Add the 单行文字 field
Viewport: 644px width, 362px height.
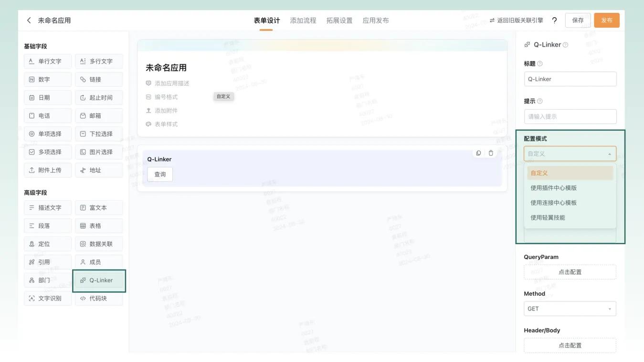click(48, 61)
